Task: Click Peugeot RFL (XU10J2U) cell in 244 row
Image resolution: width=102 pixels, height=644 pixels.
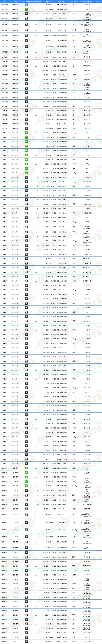Action: [87, 482]
